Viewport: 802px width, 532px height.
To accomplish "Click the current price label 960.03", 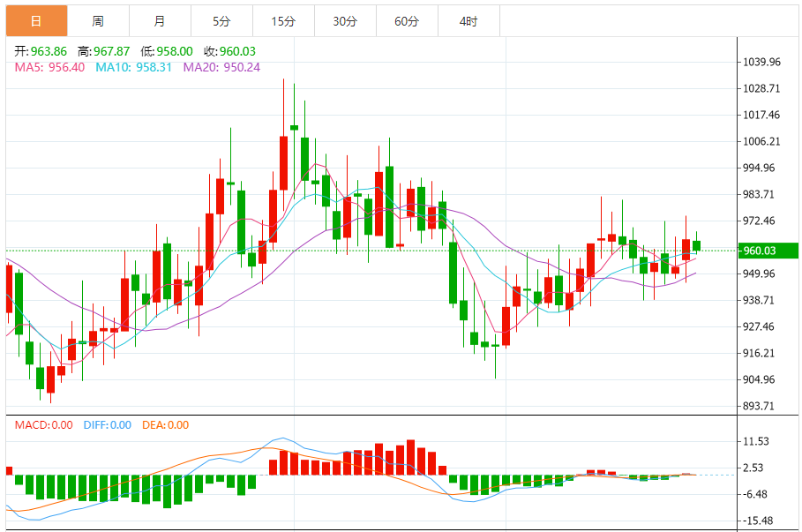I will 768,251.
